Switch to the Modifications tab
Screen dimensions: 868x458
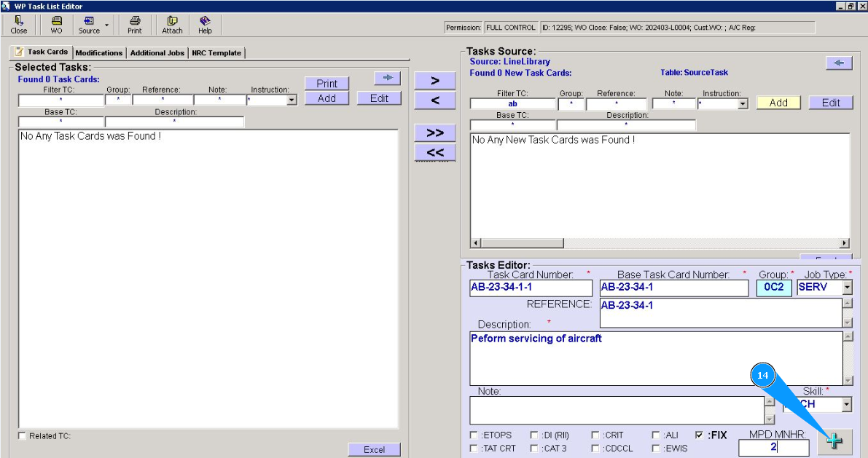pos(99,53)
